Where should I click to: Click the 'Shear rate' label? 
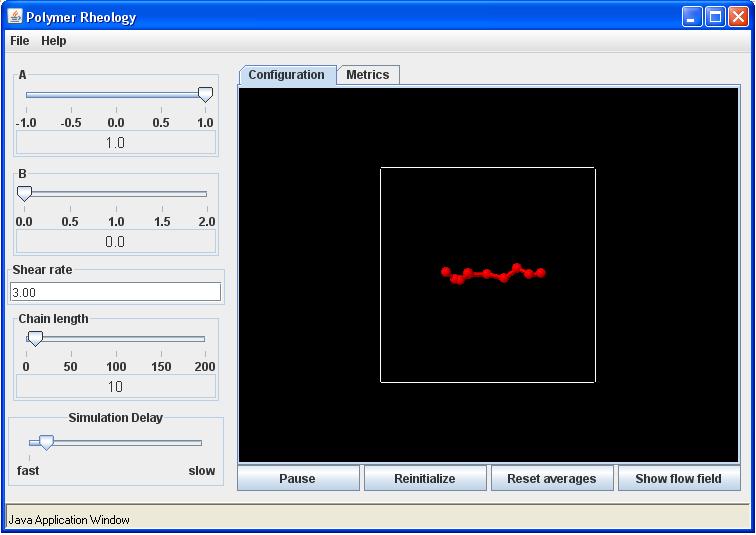[42, 270]
